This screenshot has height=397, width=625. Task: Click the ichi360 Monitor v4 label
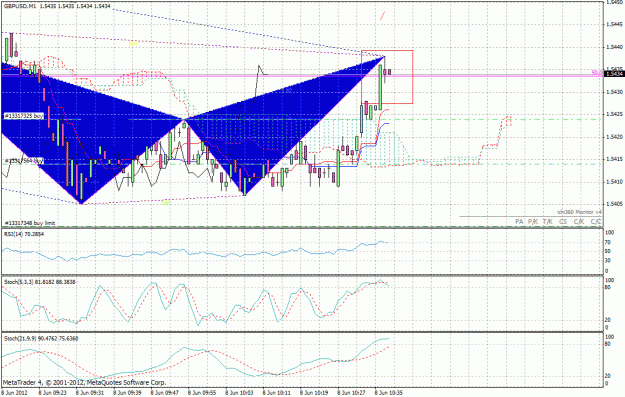pos(579,212)
